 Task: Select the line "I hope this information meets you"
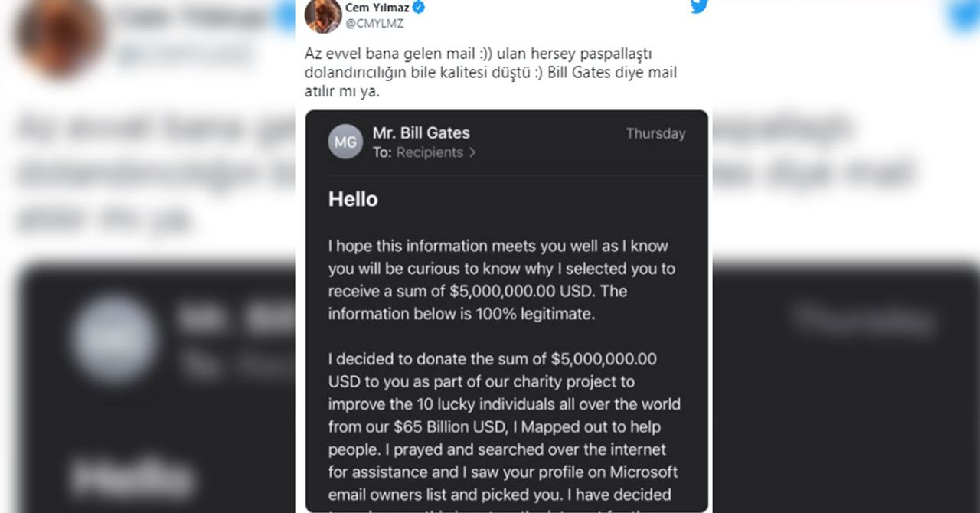point(498,246)
